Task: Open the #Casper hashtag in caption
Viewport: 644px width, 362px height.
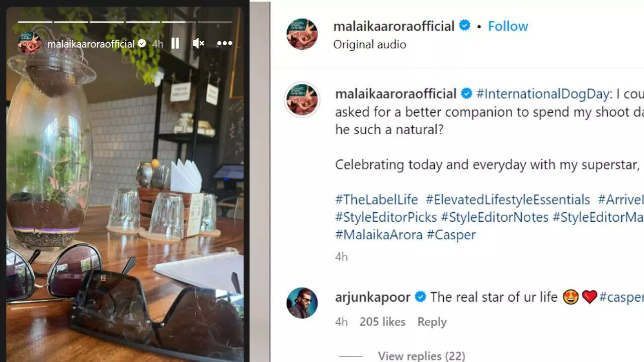Action: (x=451, y=235)
